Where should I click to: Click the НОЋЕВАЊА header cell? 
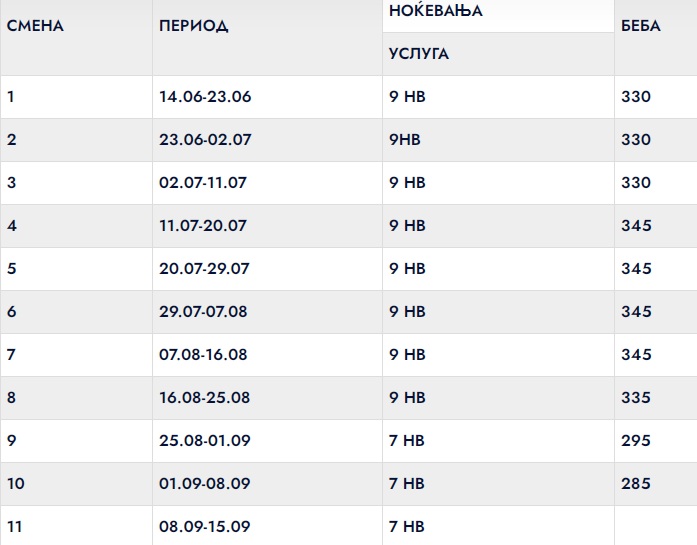pos(436,12)
